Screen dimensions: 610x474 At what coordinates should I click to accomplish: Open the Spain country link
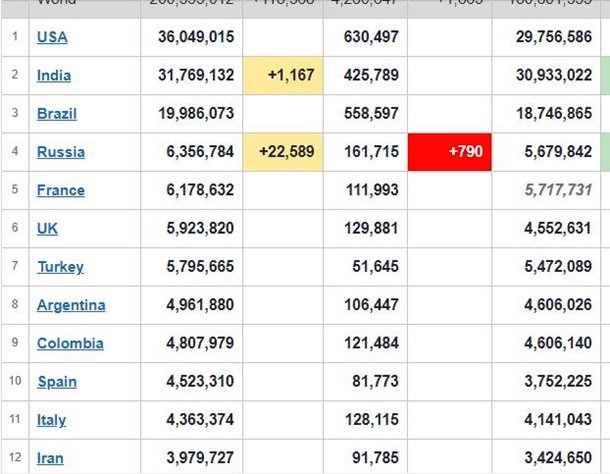57,381
